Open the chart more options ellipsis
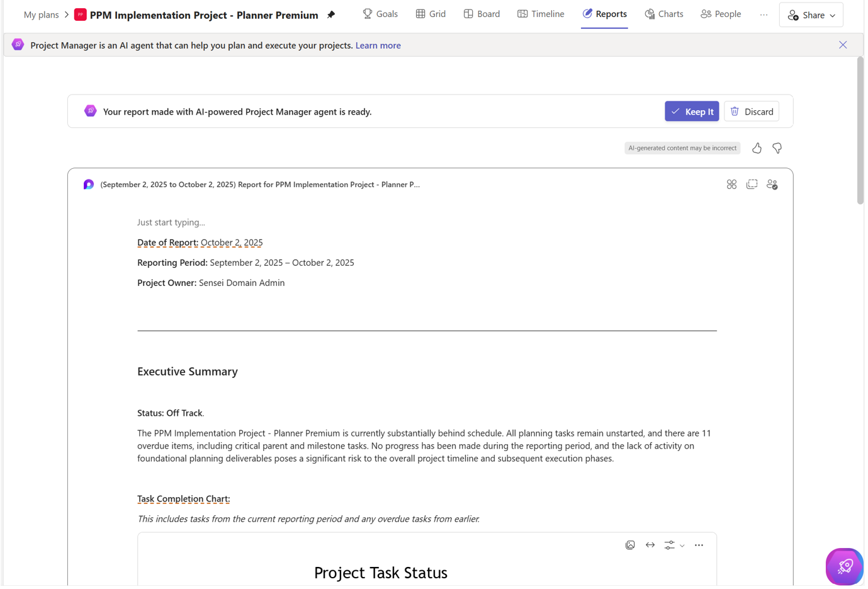This screenshot has height=589, width=868. click(x=699, y=545)
